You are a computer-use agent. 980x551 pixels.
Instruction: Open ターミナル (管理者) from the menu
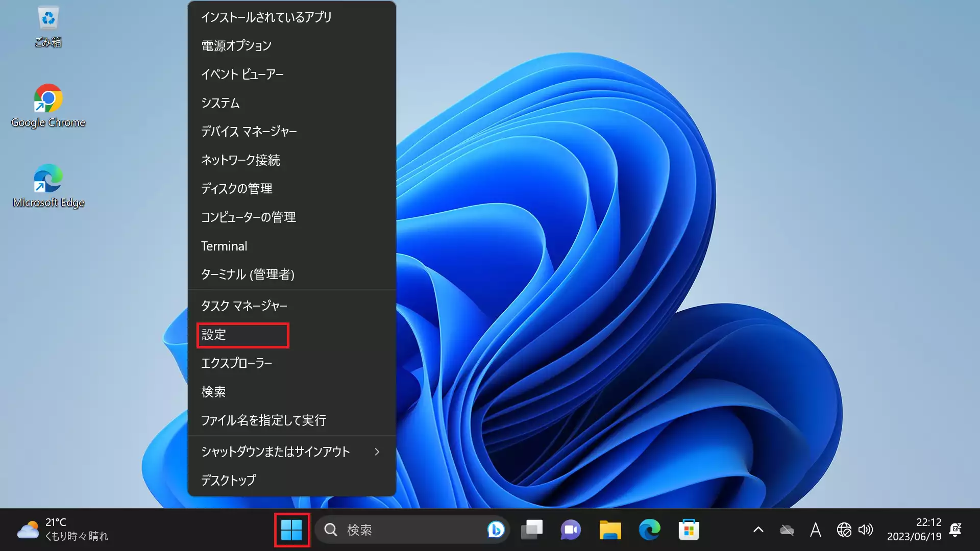tap(292, 274)
